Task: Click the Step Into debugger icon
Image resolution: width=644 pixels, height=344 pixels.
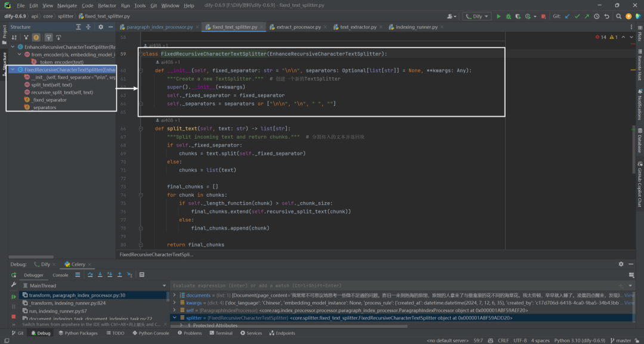Action: pos(100,275)
